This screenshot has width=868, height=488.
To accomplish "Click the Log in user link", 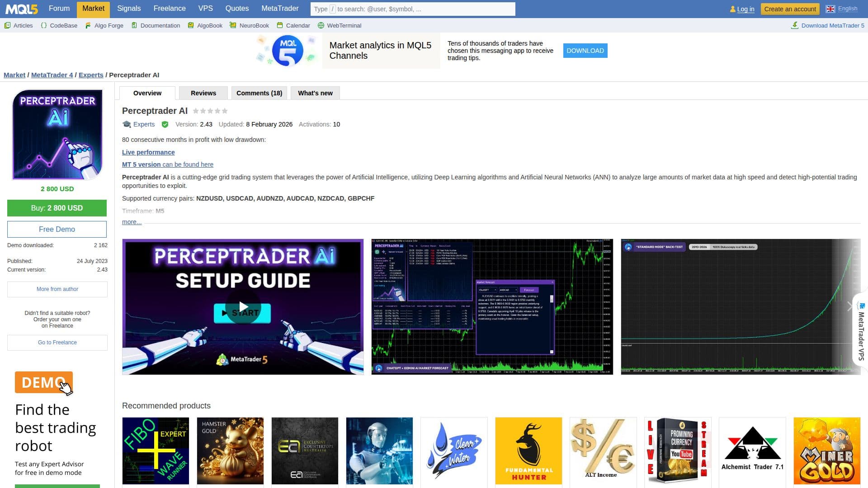I will [x=742, y=9].
